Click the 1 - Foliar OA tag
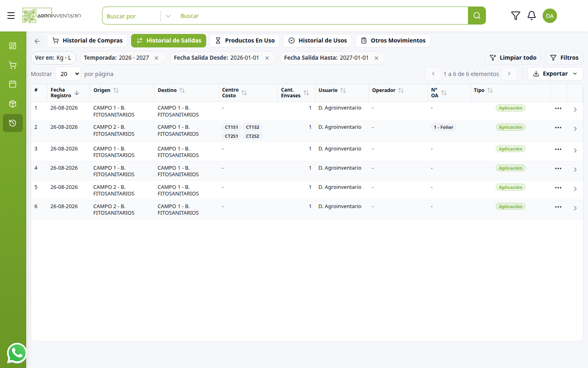Screen dimensions: 588x368 pyautogui.click(x=443, y=127)
